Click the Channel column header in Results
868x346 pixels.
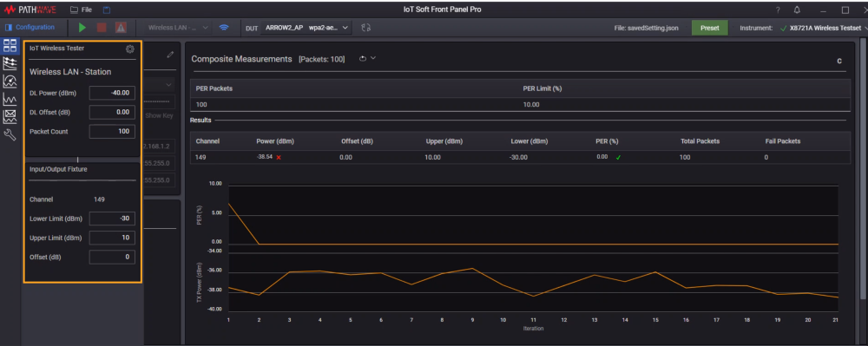pyautogui.click(x=207, y=141)
